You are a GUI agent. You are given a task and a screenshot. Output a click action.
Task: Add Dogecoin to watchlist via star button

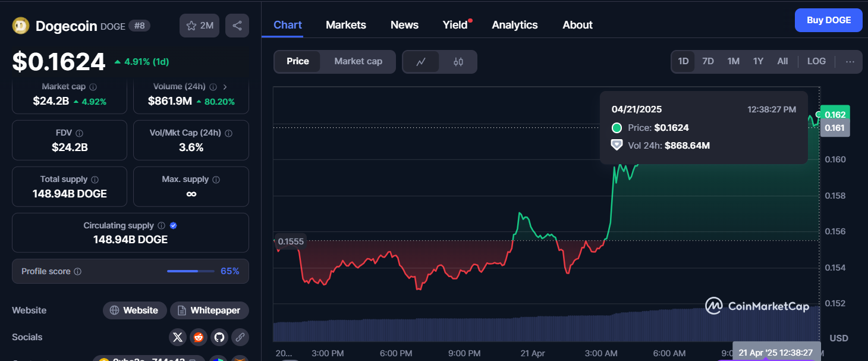(x=200, y=26)
